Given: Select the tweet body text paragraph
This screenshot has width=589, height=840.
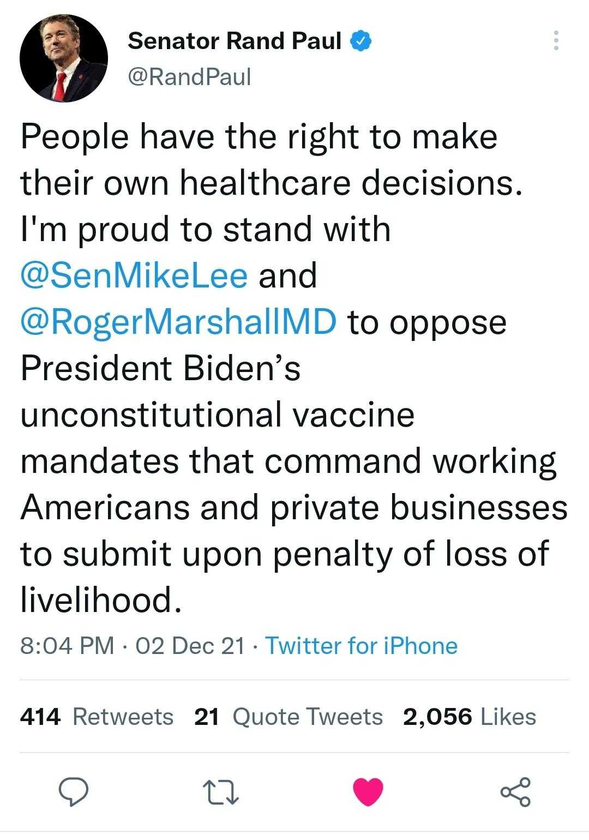Looking at the screenshot, I should (294, 368).
